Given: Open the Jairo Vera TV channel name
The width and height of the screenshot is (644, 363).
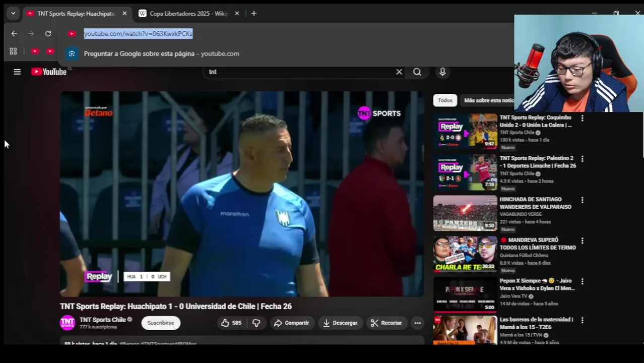Looking at the screenshot, I should (513, 296).
